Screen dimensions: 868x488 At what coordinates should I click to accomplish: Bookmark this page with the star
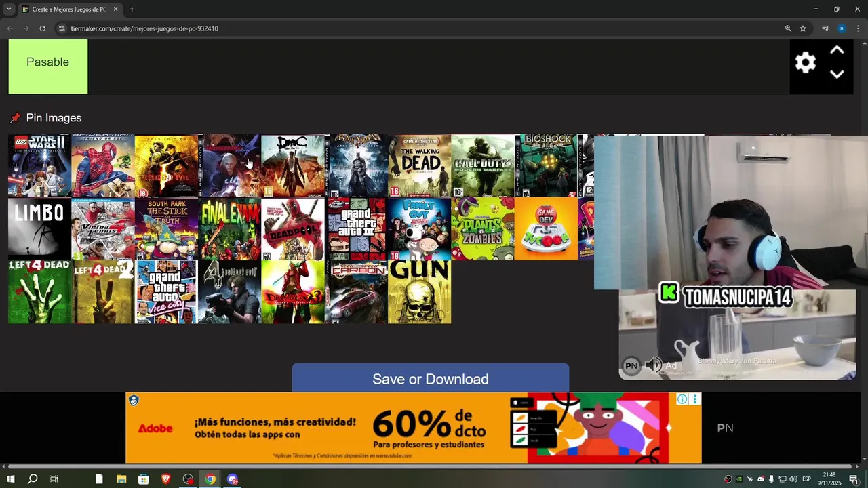tap(803, 28)
